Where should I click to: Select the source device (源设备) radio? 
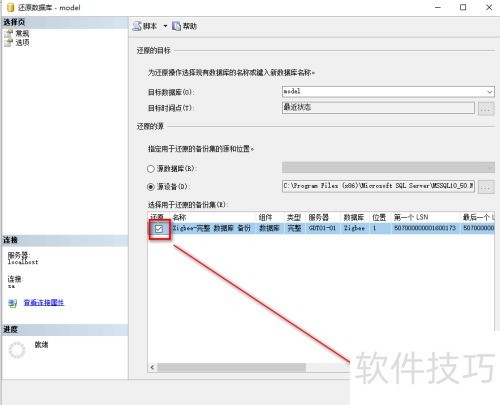(151, 187)
